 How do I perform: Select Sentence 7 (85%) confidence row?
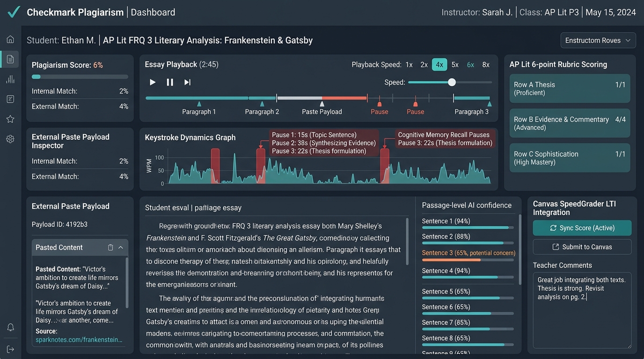point(468,325)
